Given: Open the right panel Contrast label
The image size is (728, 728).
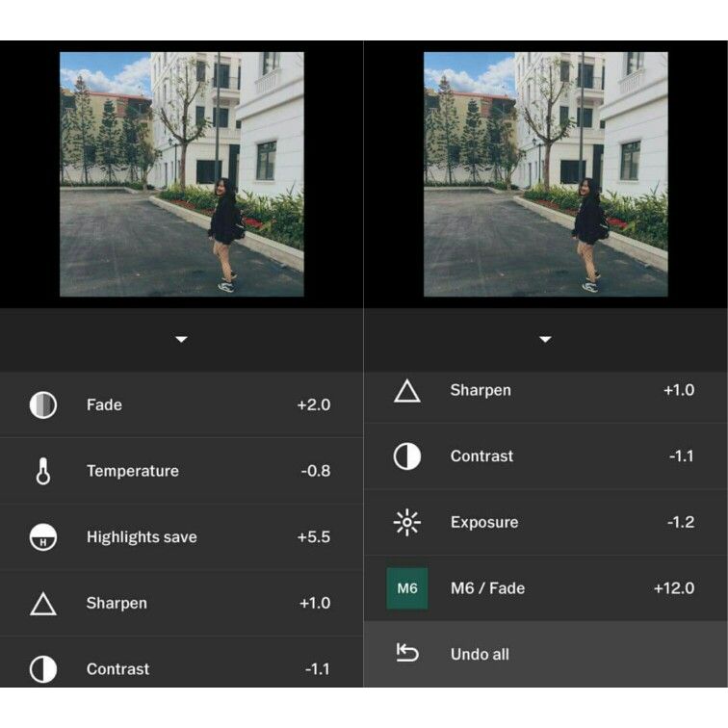Looking at the screenshot, I should 481,456.
